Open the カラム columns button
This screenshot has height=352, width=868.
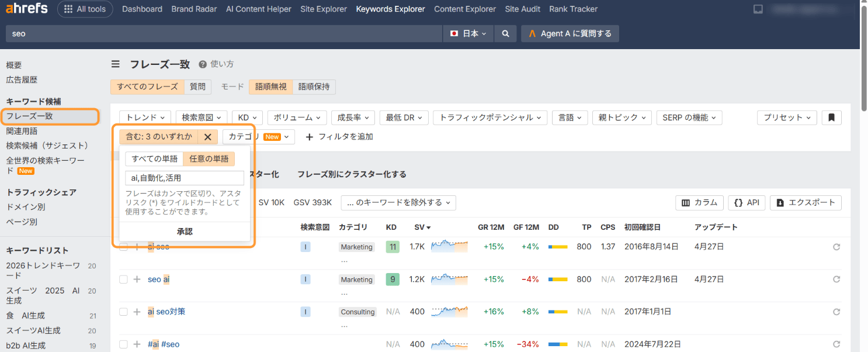click(700, 203)
